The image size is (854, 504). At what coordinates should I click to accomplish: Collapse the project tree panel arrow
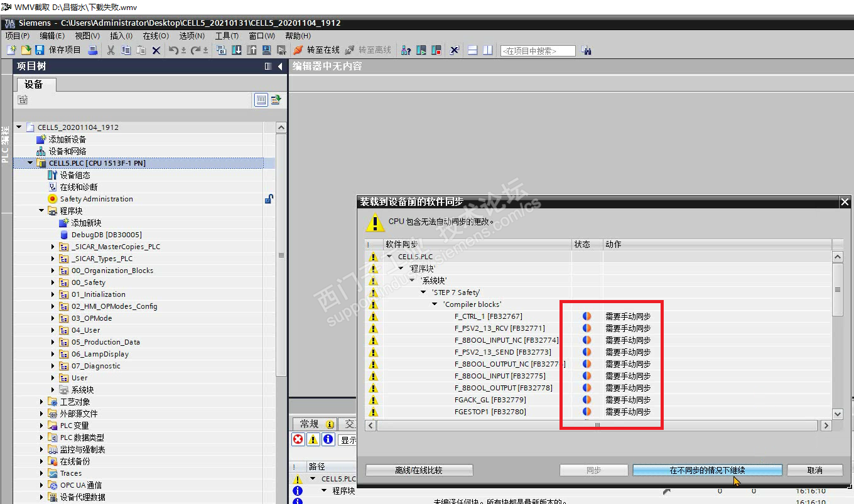[x=280, y=66]
